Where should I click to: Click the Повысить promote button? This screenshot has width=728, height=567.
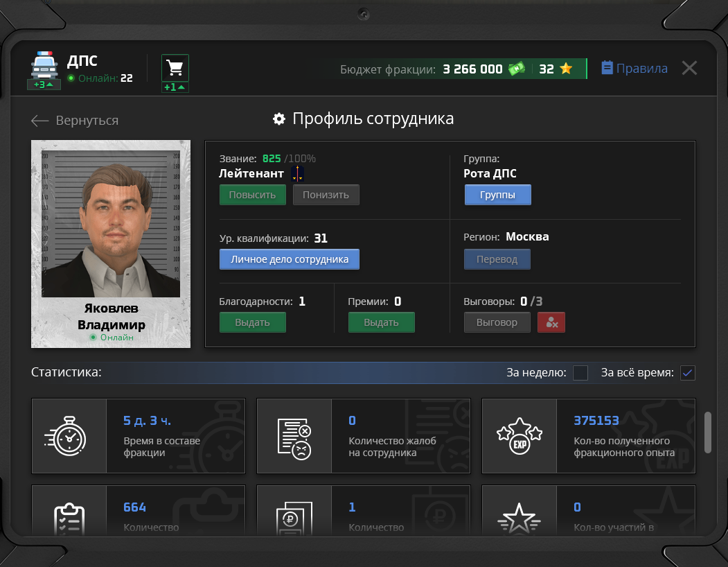point(253,195)
